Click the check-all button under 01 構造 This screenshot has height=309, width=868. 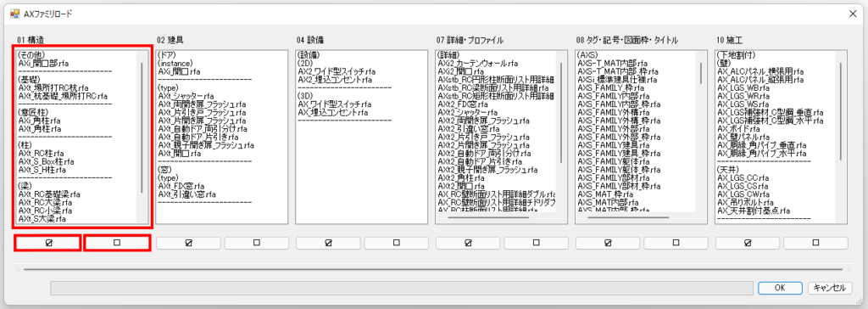coord(48,243)
